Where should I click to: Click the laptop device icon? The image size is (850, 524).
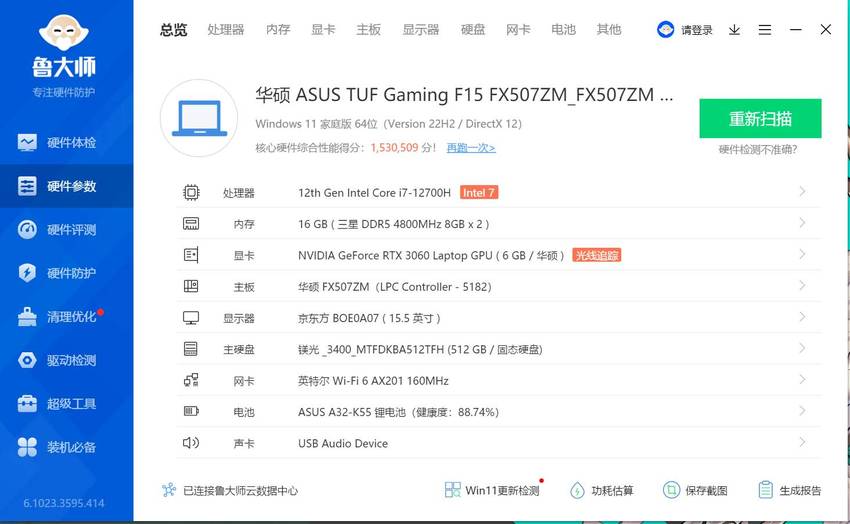(199, 118)
